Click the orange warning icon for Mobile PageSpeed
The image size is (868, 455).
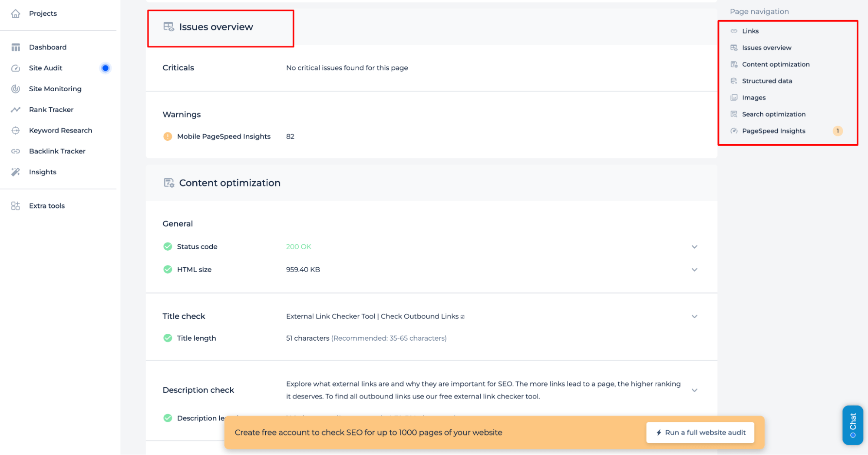pos(168,136)
